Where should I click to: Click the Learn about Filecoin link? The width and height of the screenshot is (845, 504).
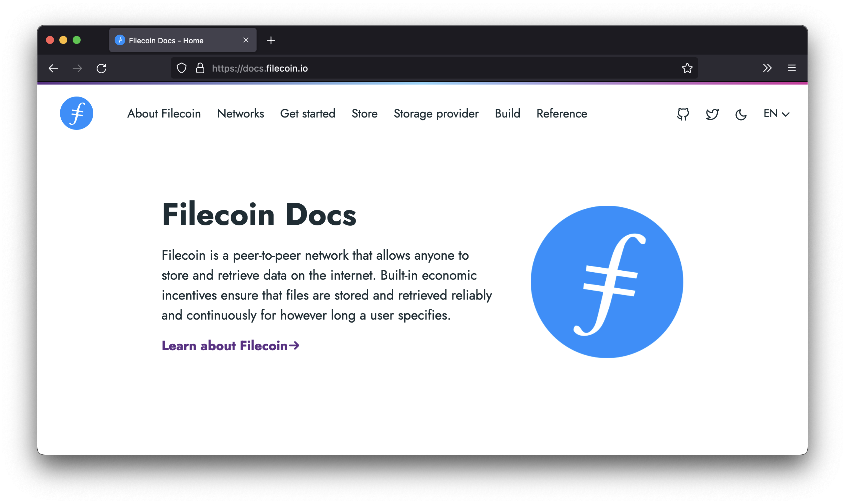point(231,345)
